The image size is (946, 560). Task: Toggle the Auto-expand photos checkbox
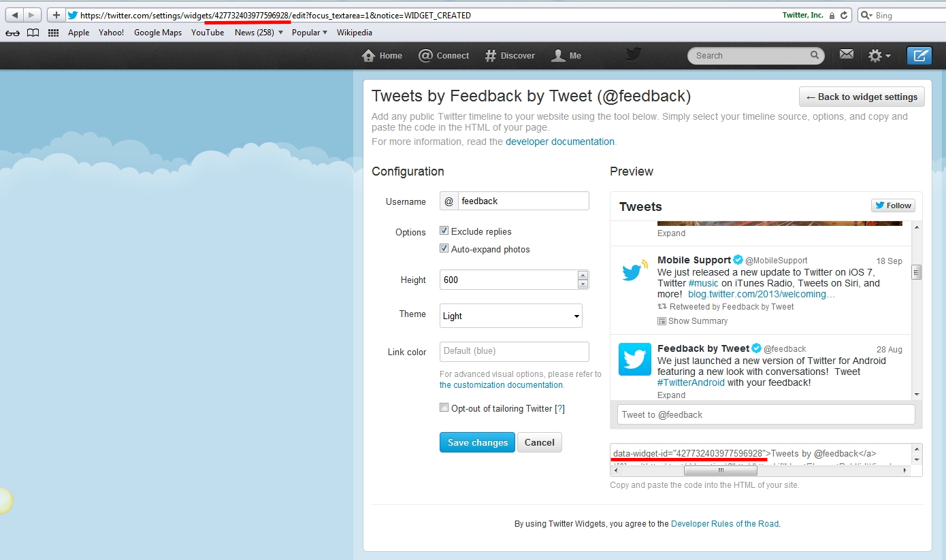pyautogui.click(x=444, y=248)
